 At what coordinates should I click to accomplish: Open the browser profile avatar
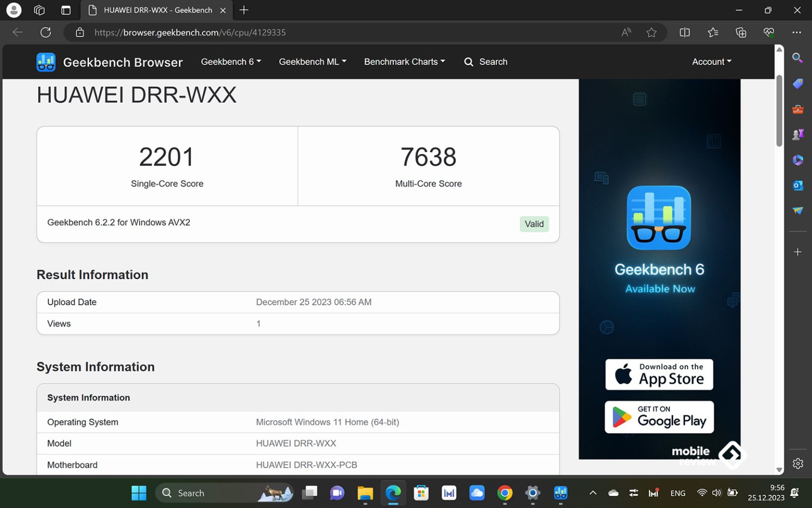coord(14,10)
